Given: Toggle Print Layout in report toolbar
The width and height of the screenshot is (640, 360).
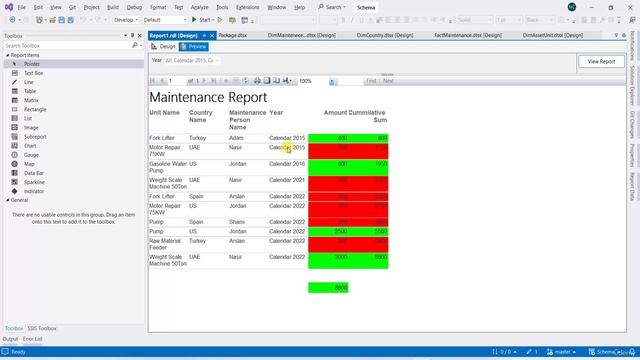Looking at the screenshot, I should [x=267, y=81].
